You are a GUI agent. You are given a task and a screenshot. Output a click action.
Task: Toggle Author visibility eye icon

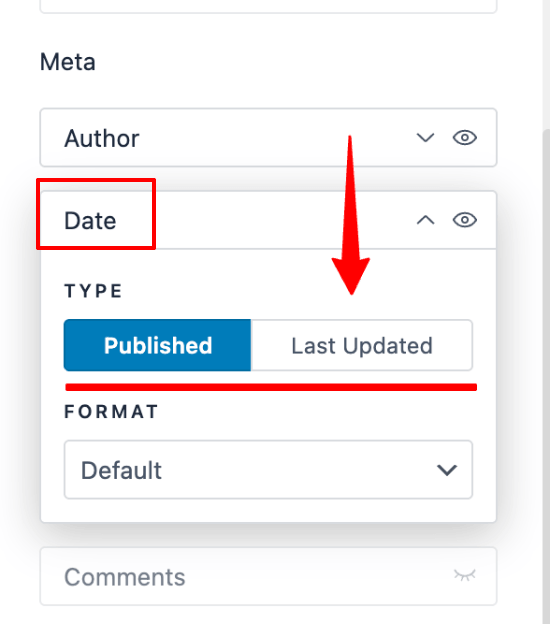pyautogui.click(x=464, y=138)
